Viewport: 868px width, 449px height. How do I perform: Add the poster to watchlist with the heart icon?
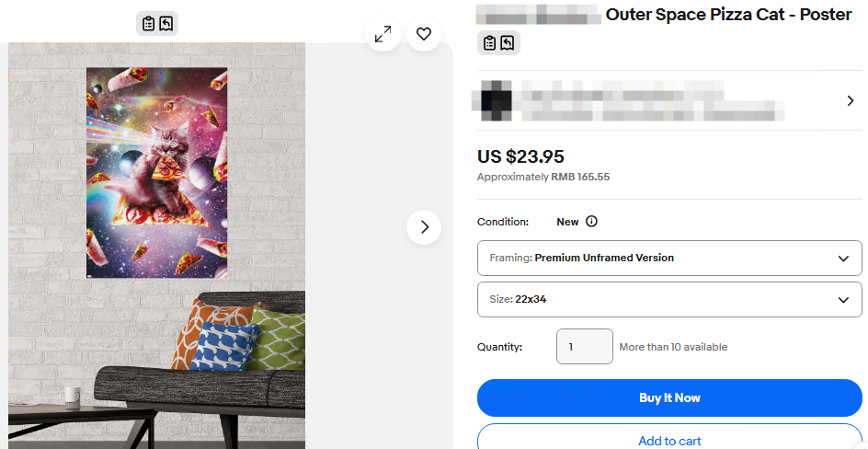(x=424, y=34)
